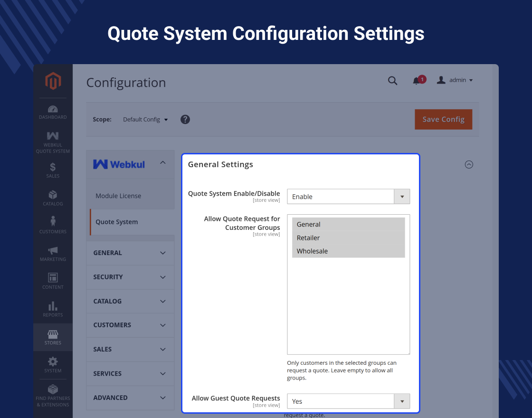Click the General Settings heading

tap(220, 164)
